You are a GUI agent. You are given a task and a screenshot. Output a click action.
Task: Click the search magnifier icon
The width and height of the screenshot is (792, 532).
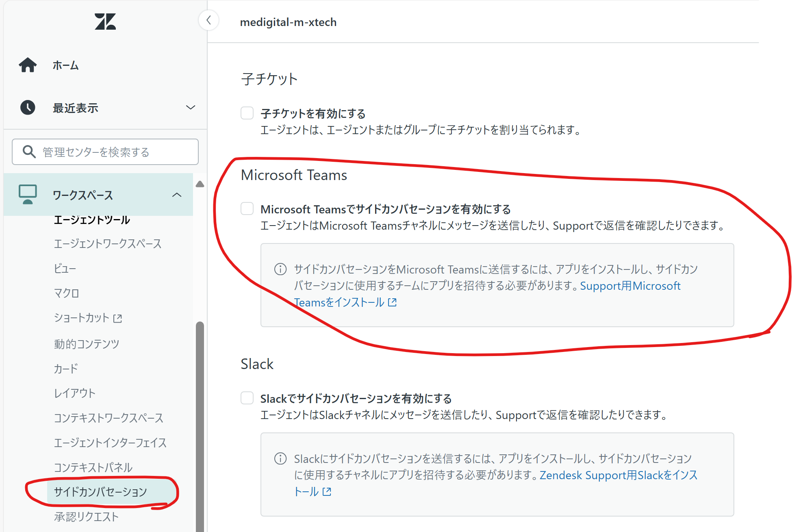tap(28, 152)
